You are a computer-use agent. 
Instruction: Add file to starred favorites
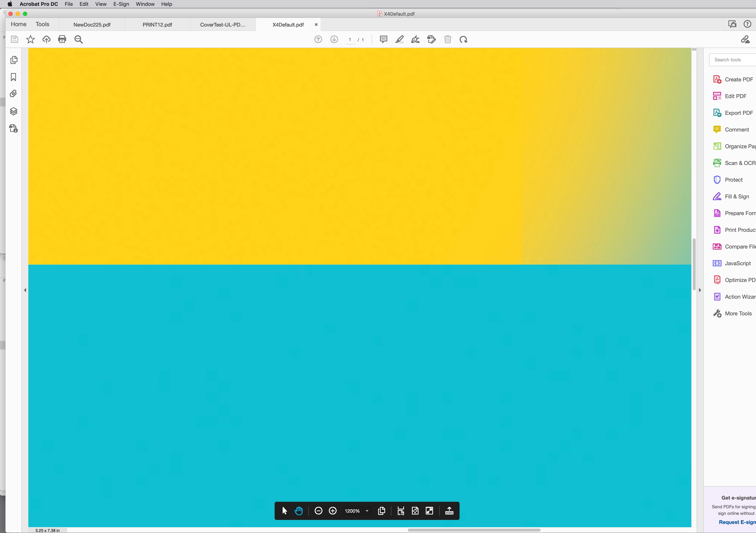(x=30, y=39)
